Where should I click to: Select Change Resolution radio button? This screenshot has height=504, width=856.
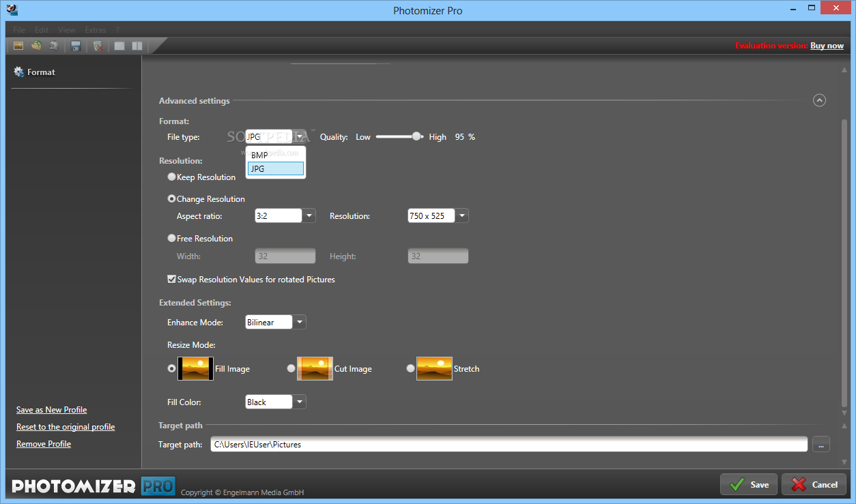tap(171, 198)
